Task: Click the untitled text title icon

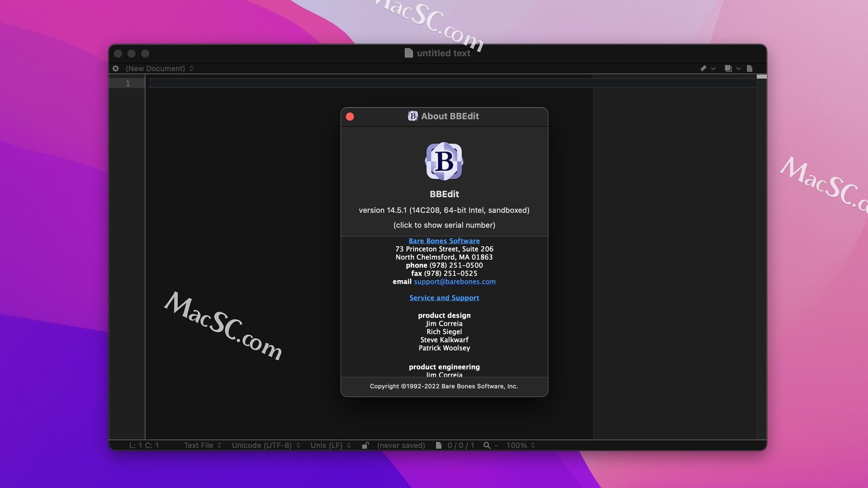Action: pyautogui.click(x=409, y=53)
